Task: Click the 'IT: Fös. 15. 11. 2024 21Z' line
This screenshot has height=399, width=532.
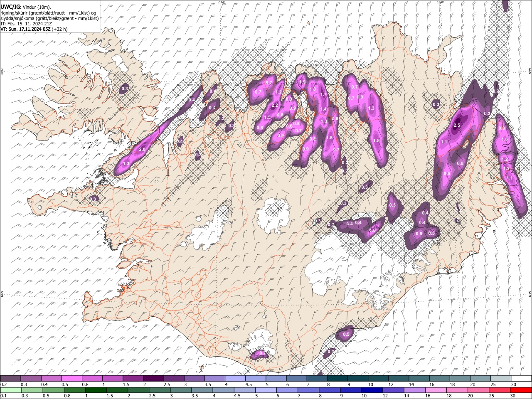Action: 26,24
